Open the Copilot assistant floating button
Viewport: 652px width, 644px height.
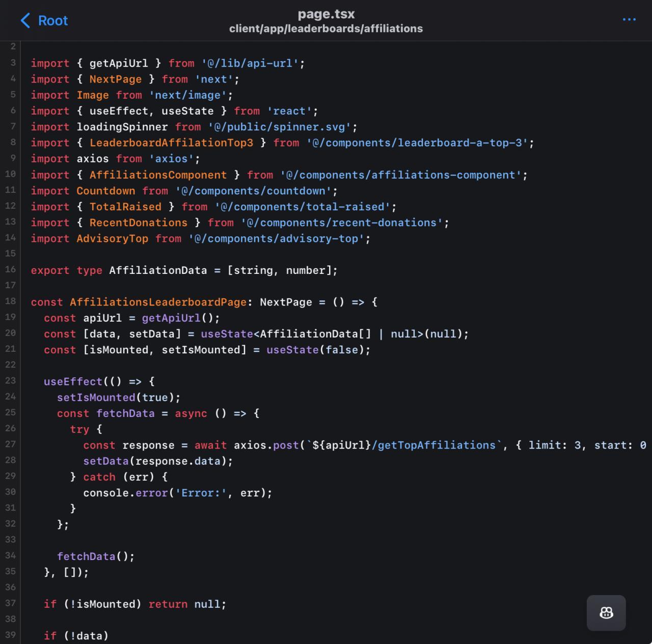pos(606,613)
